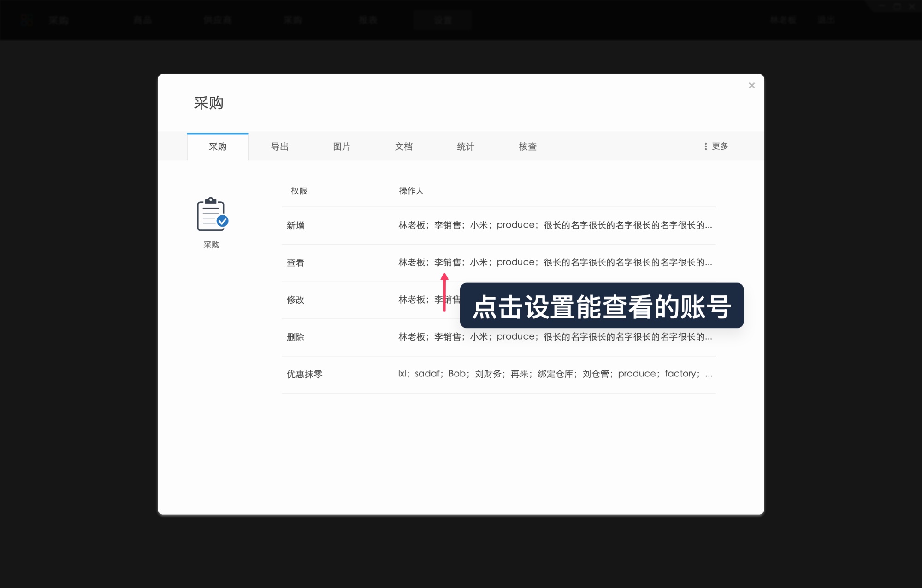Click the app logo in the top bar

(x=28, y=20)
